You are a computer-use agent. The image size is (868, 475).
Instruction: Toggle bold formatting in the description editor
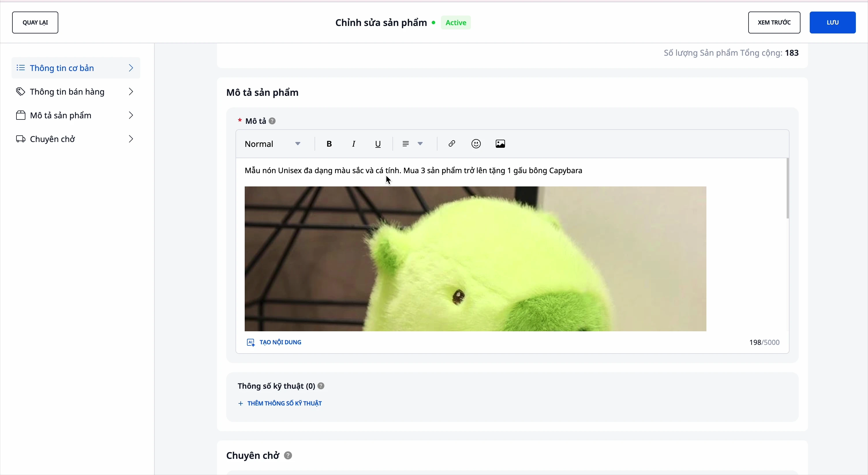[329, 144]
